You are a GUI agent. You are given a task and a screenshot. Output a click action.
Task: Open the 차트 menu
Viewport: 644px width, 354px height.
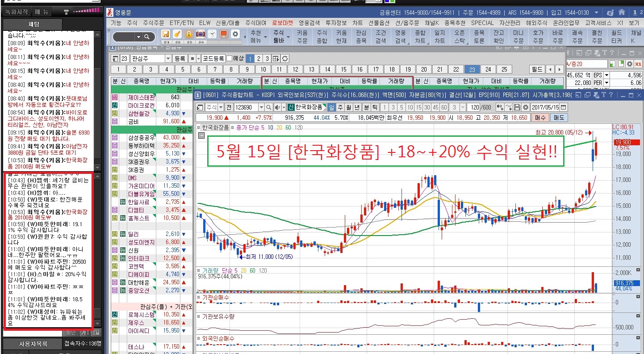point(357,23)
